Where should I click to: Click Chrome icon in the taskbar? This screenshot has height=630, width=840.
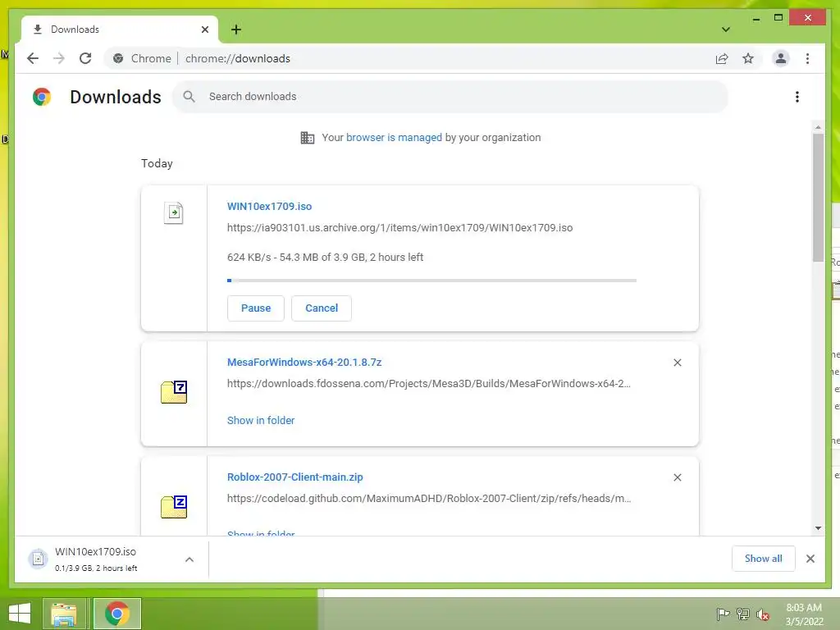coord(116,614)
